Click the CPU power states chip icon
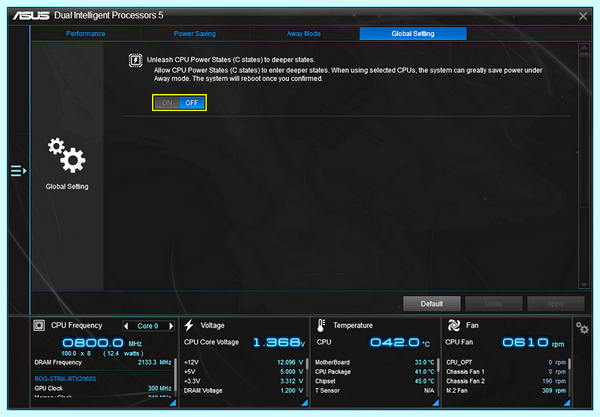The width and height of the screenshot is (600, 417). pos(135,60)
